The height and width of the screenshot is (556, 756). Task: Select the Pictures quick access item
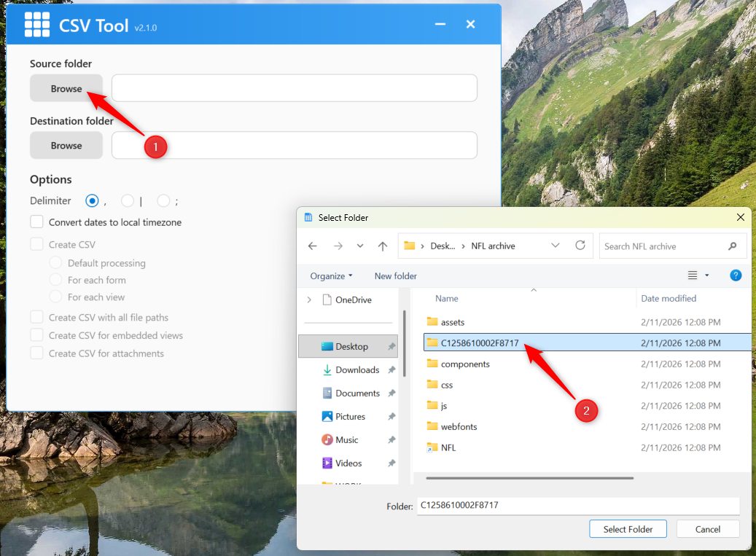[350, 417]
